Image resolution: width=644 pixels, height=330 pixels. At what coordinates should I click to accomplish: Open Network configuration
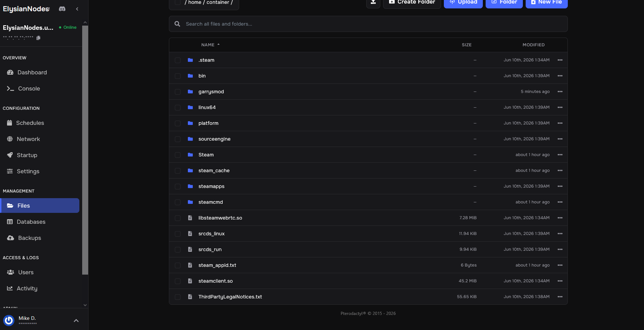40,139
